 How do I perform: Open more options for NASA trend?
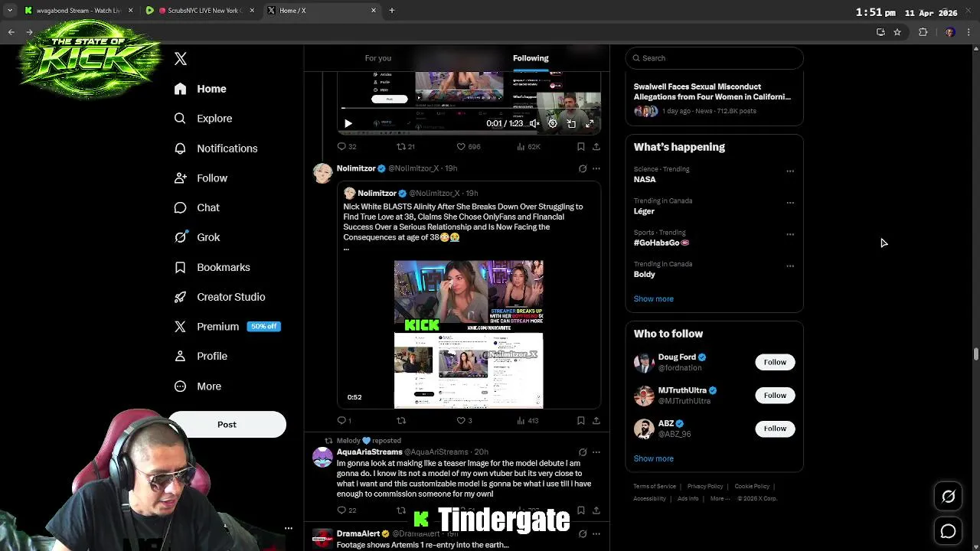point(790,171)
